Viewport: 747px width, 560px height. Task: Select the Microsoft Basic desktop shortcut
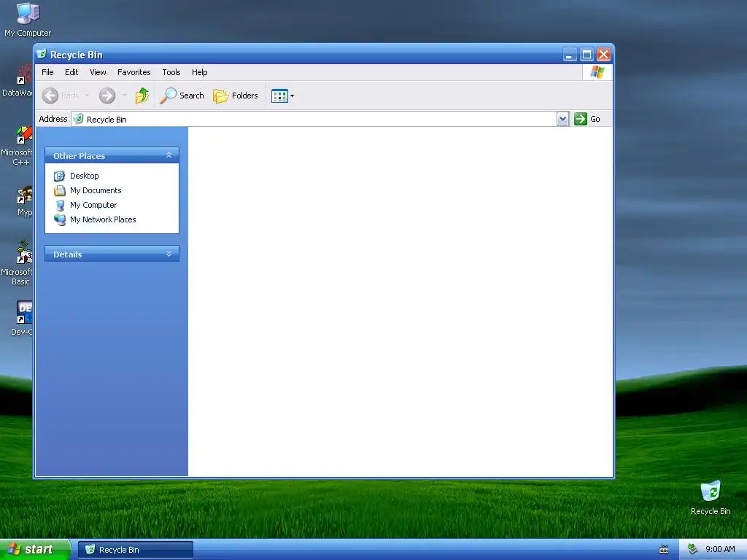[x=18, y=263]
